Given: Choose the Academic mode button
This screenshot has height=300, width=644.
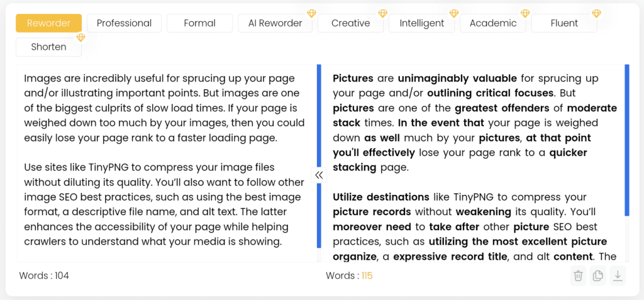Looking at the screenshot, I should click(x=493, y=23).
